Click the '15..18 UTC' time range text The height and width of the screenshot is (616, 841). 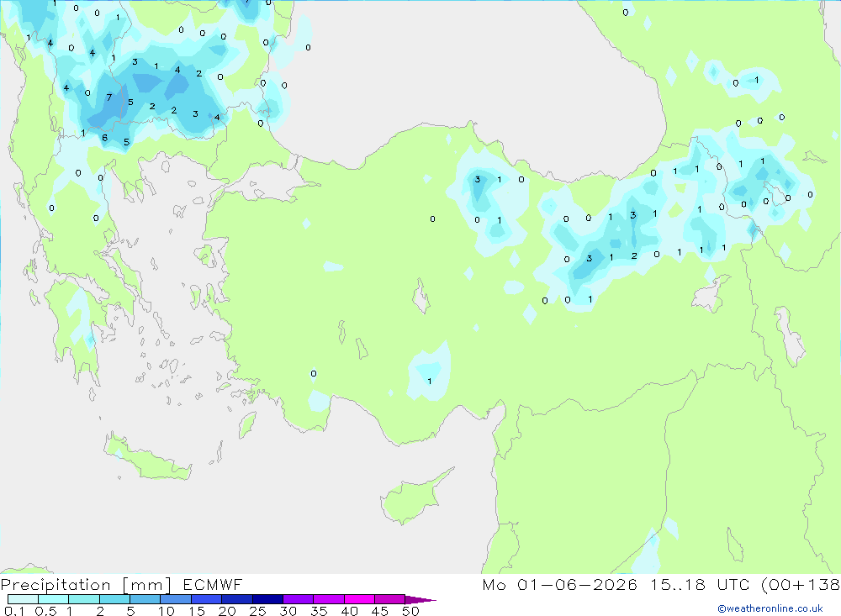(700, 584)
